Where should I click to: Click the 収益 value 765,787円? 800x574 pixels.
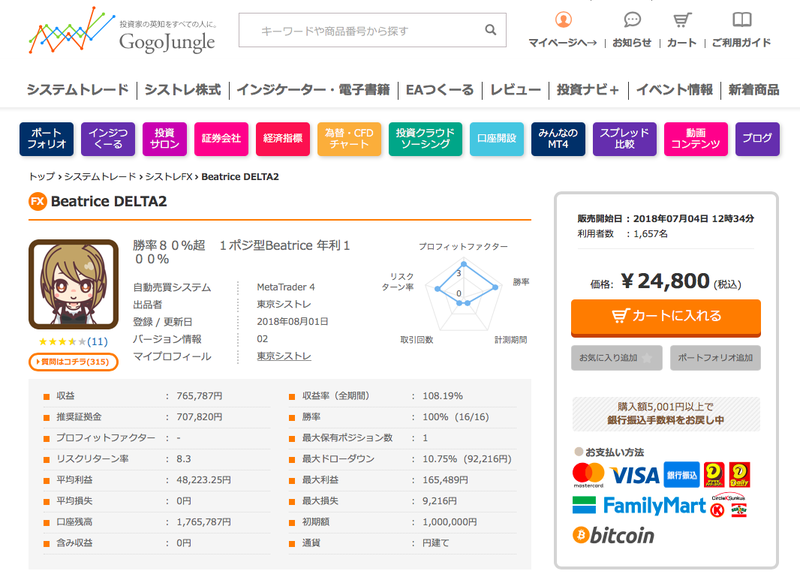click(x=199, y=396)
